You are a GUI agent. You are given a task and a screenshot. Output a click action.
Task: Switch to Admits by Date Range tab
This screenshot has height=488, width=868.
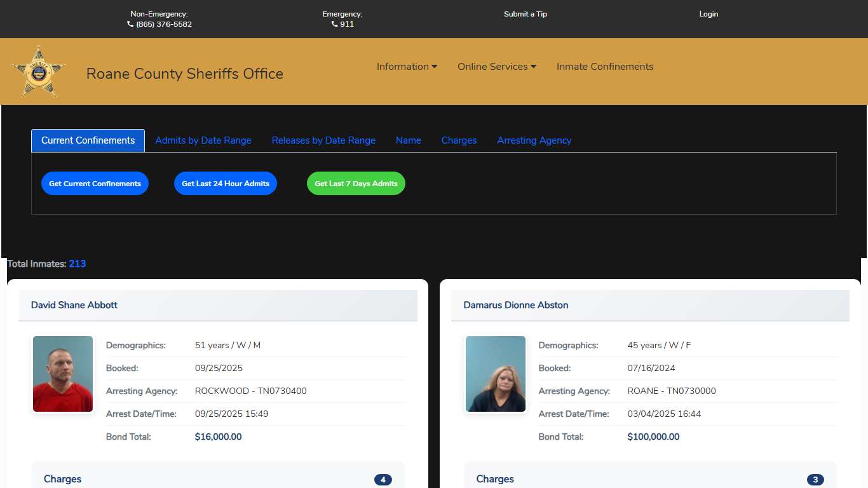click(x=203, y=140)
